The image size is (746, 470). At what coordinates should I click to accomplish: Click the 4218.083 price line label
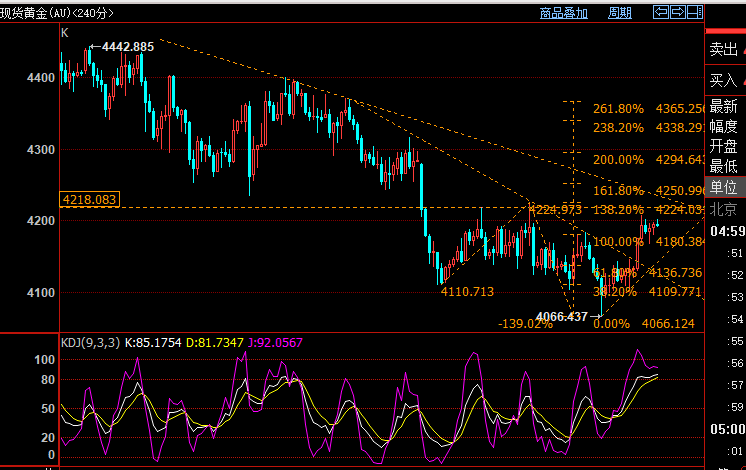click(89, 199)
